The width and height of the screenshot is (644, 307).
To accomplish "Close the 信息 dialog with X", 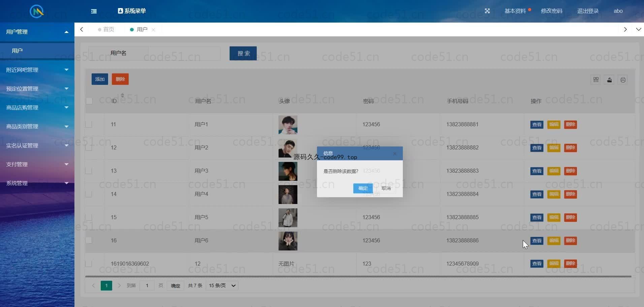I will point(395,154).
